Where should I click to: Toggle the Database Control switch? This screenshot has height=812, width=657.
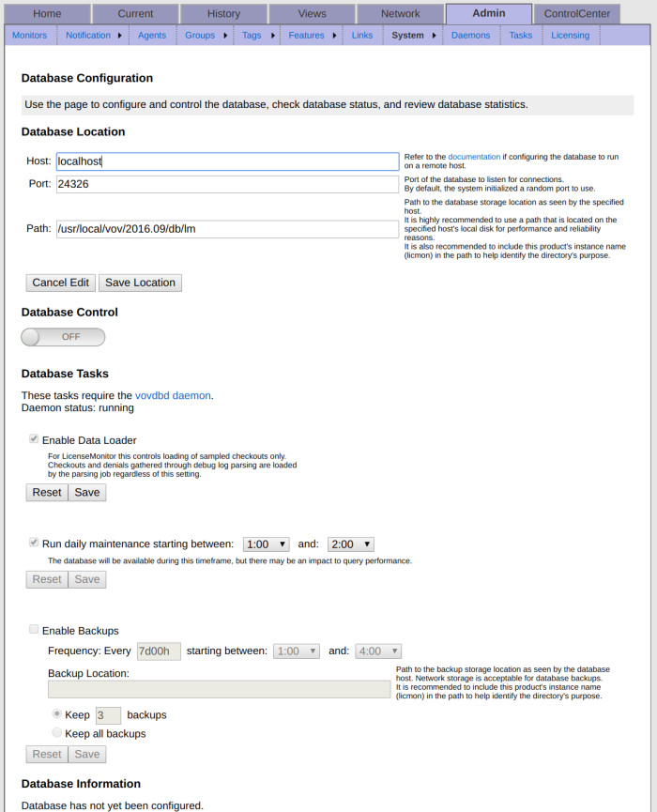tap(63, 337)
